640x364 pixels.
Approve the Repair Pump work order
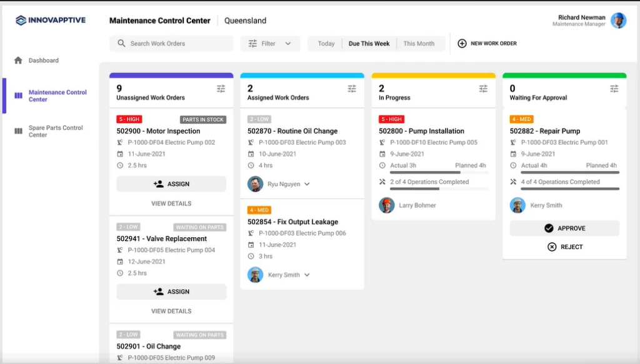click(x=564, y=228)
